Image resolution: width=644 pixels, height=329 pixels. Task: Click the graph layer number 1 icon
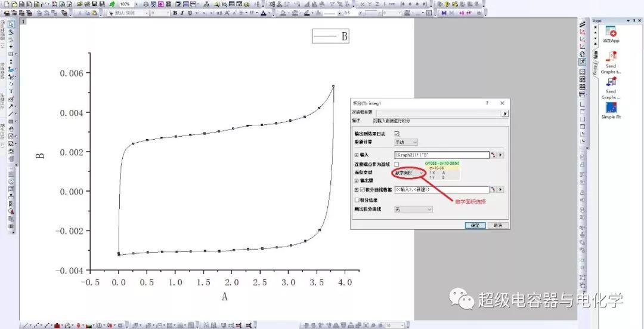click(x=23, y=21)
